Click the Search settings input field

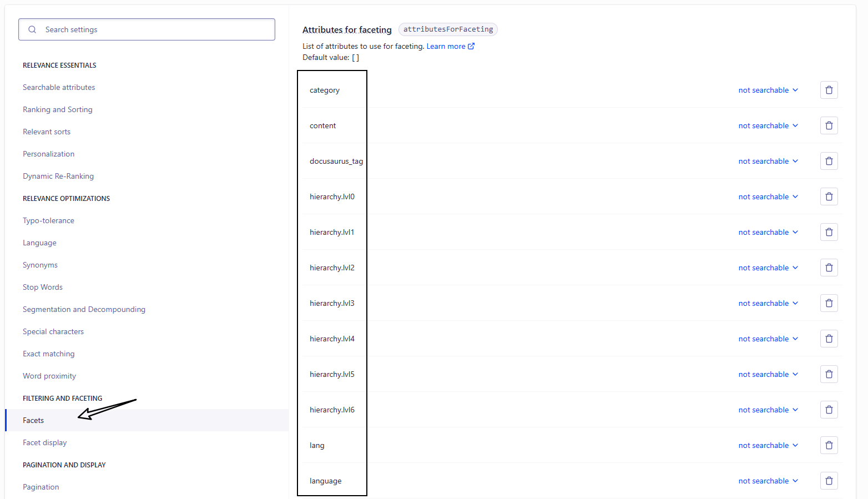click(x=155, y=29)
